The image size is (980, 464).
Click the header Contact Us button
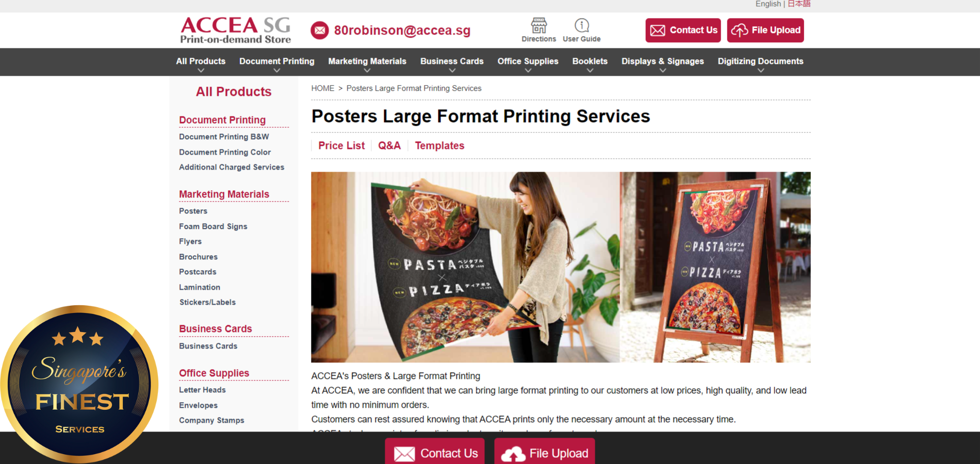(683, 30)
